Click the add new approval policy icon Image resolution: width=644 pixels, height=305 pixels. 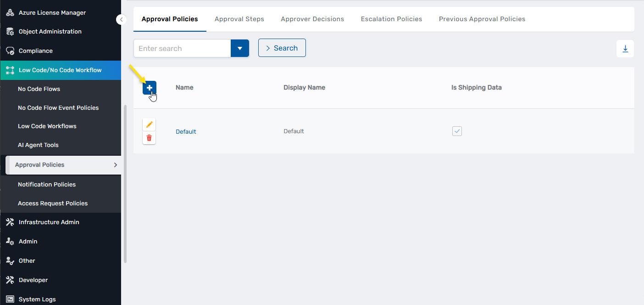point(149,87)
